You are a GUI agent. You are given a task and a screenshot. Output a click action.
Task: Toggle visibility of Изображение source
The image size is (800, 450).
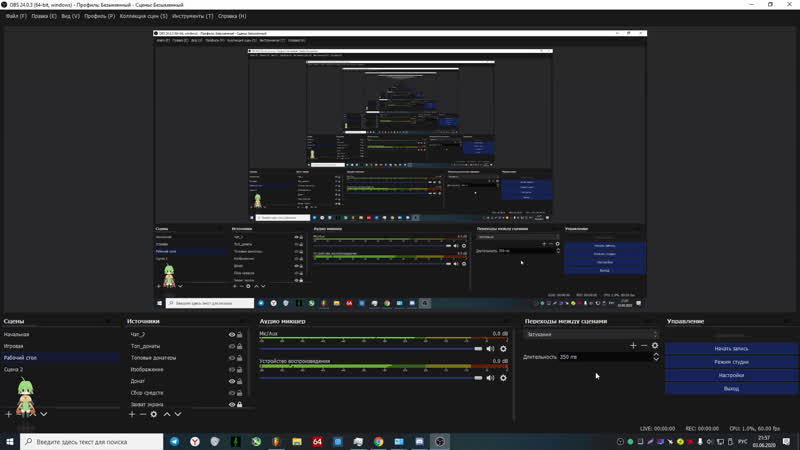232,370
